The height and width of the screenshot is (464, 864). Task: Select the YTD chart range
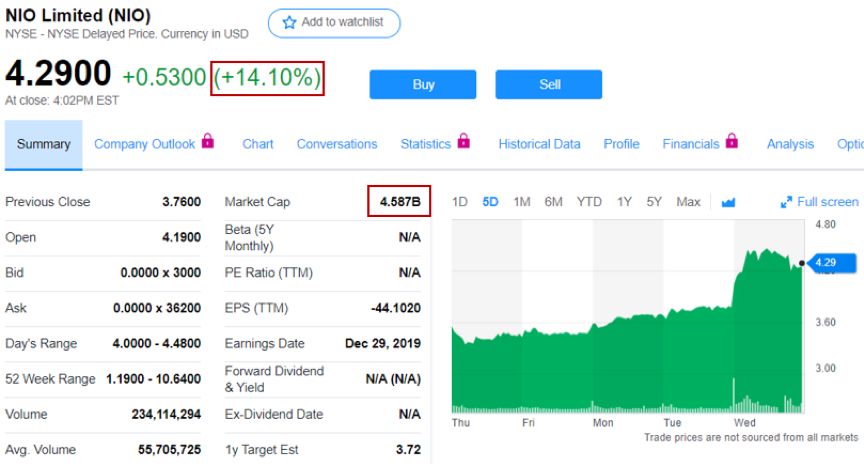point(589,202)
